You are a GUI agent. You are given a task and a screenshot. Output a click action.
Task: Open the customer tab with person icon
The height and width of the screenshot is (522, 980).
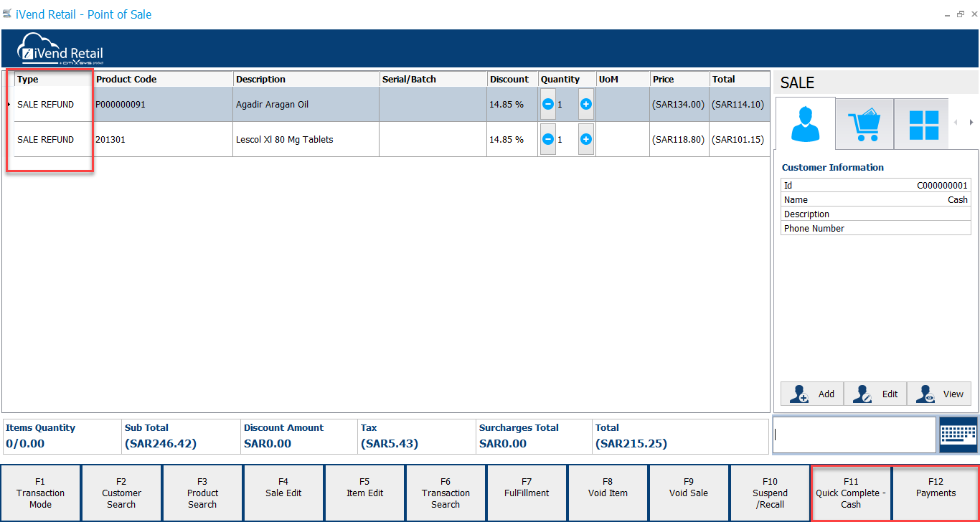[806, 123]
